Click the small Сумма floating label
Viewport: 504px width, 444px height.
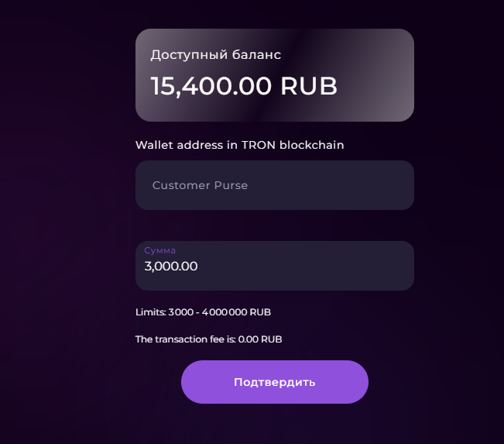[159, 250]
